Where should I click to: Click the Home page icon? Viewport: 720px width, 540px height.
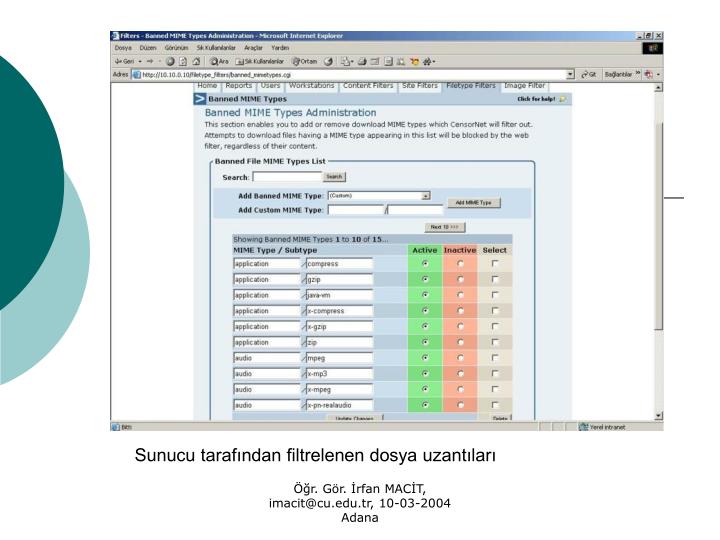point(196,62)
